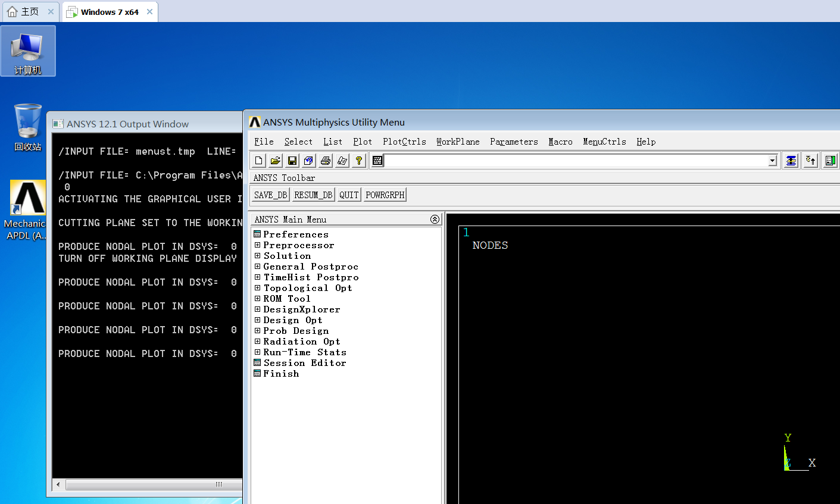Click Output Window horizontal scrollbar left arrow
This screenshot has width=840, height=504.
pos(58,484)
